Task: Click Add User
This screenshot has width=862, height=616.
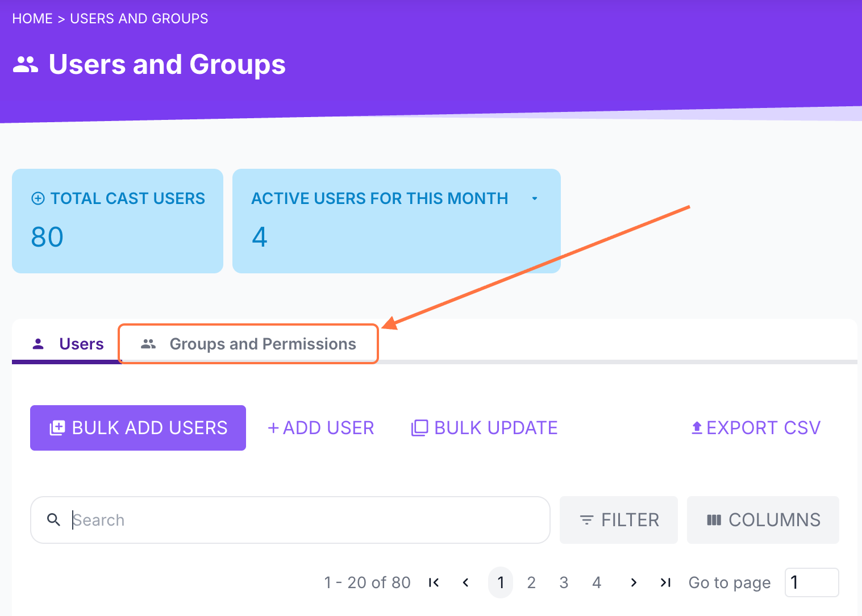Action: click(321, 428)
